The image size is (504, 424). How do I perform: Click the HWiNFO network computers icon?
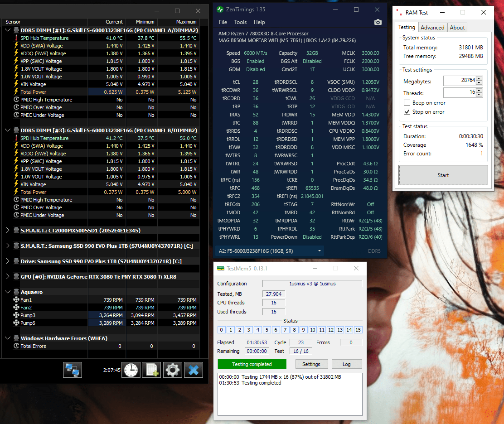click(73, 370)
